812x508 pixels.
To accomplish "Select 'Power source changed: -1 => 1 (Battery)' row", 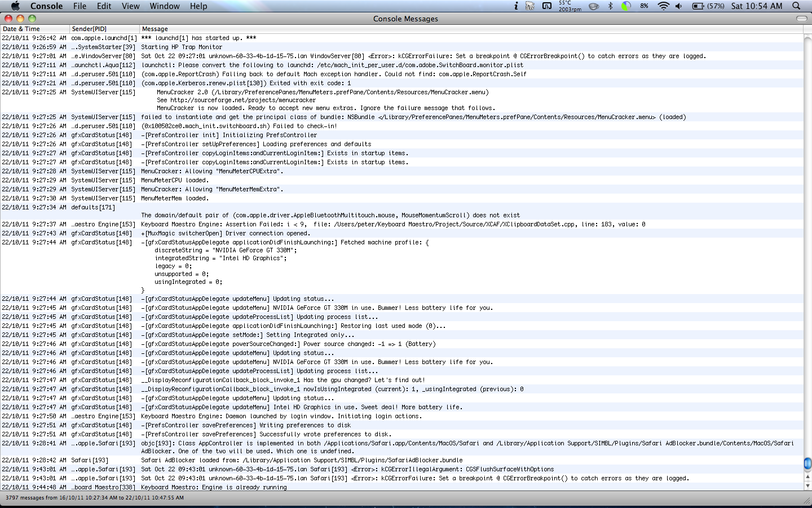I will coord(401,344).
